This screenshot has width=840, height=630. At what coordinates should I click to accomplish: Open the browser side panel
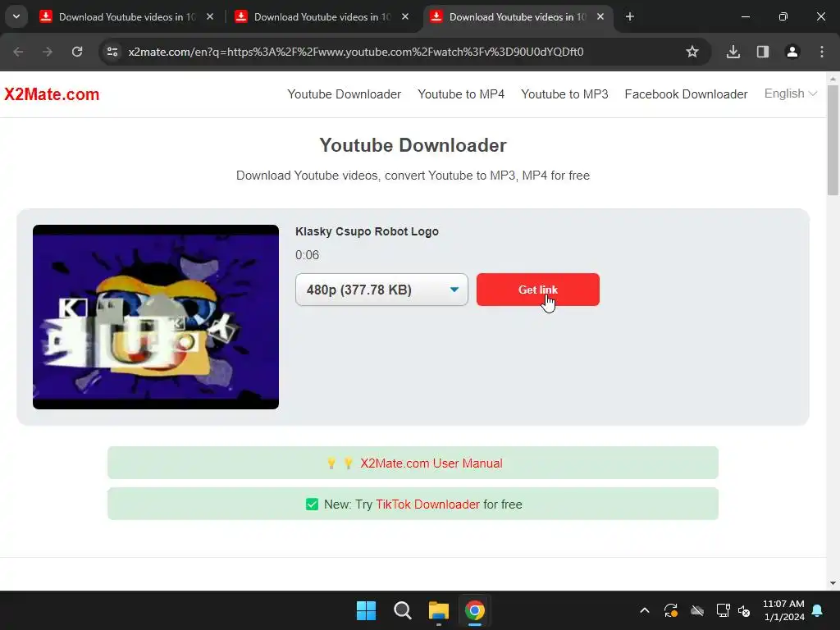pos(763,52)
